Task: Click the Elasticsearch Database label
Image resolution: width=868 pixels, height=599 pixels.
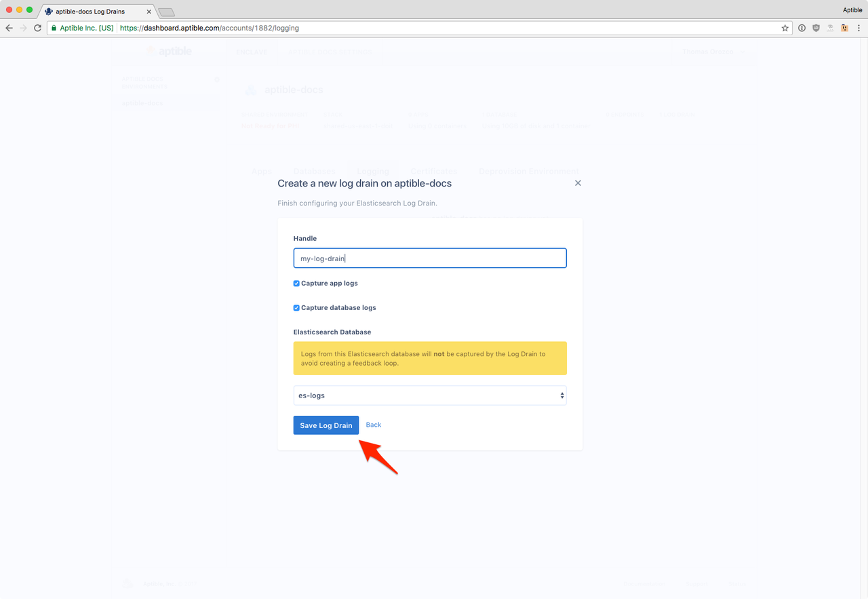Action: [332, 332]
